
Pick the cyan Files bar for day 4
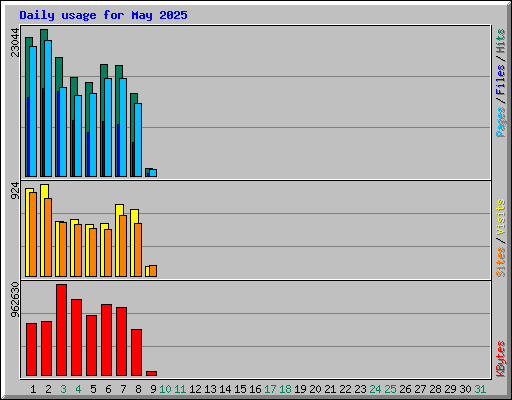(78, 136)
